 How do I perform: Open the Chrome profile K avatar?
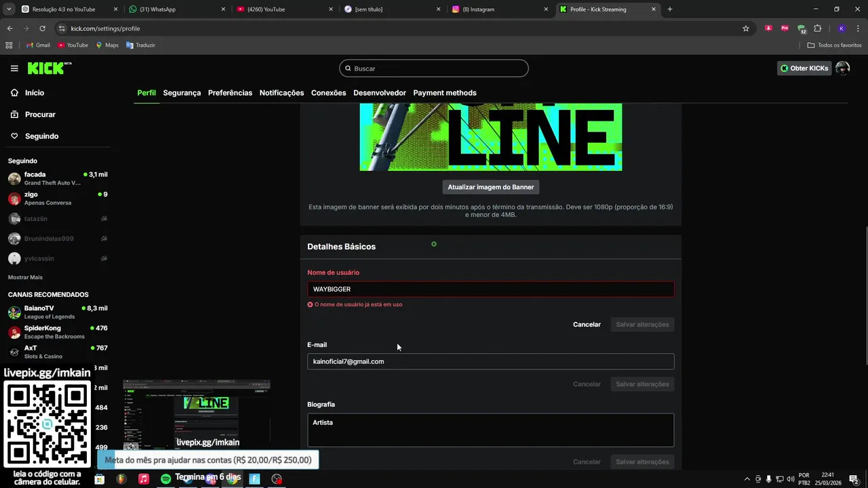(842, 28)
